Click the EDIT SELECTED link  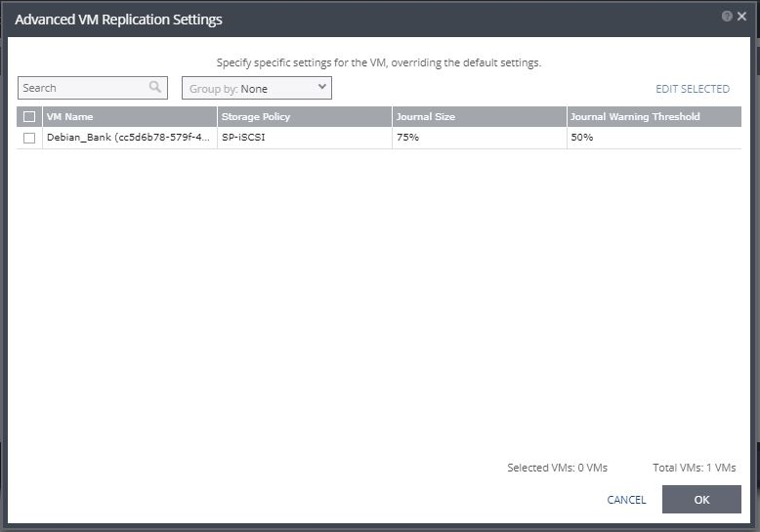(x=693, y=89)
